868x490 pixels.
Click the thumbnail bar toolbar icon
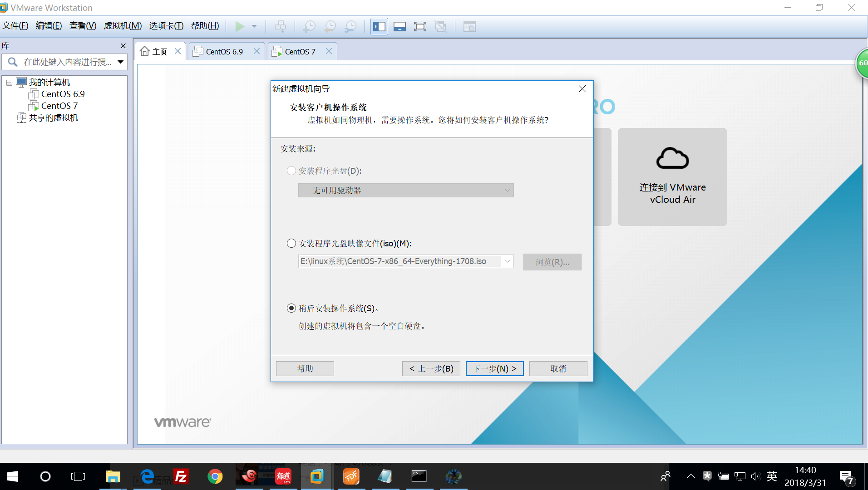point(399,26)
